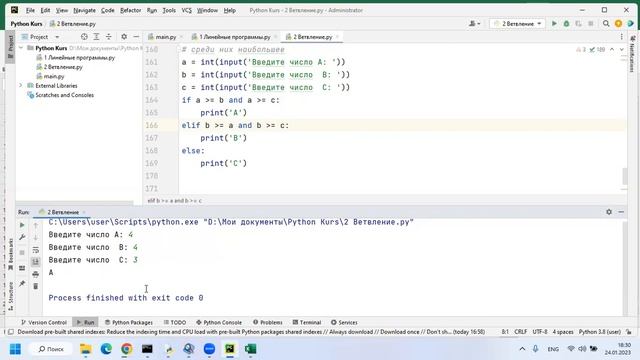Screen dimensions: 640x360
Task: Toggle tool window bars via bottom-left square icon
Action: (x=11, y=332)
